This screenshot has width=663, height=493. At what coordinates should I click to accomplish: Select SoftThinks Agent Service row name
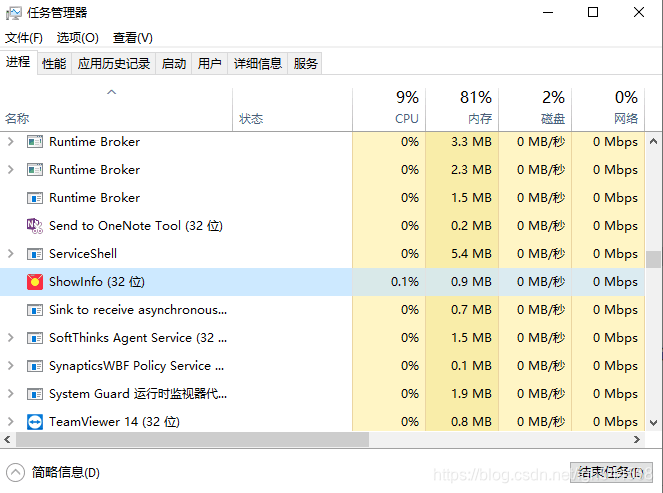138,338
